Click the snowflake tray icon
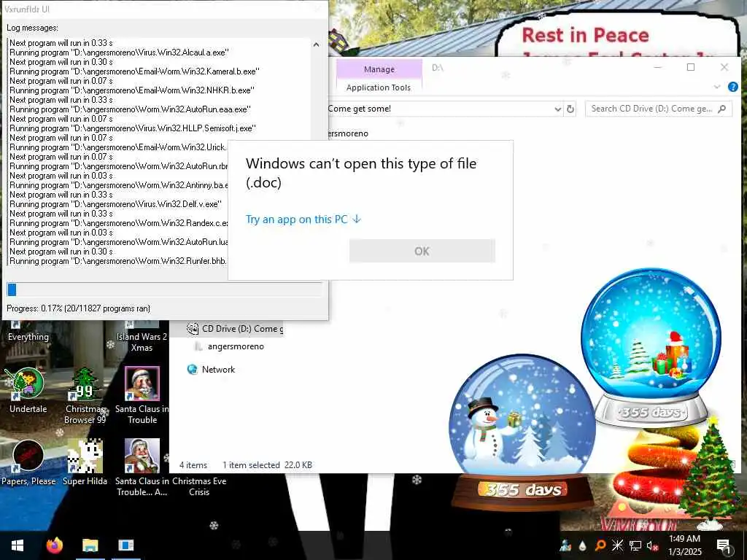This screenshot has width=747, height=560. coord(617,545)
